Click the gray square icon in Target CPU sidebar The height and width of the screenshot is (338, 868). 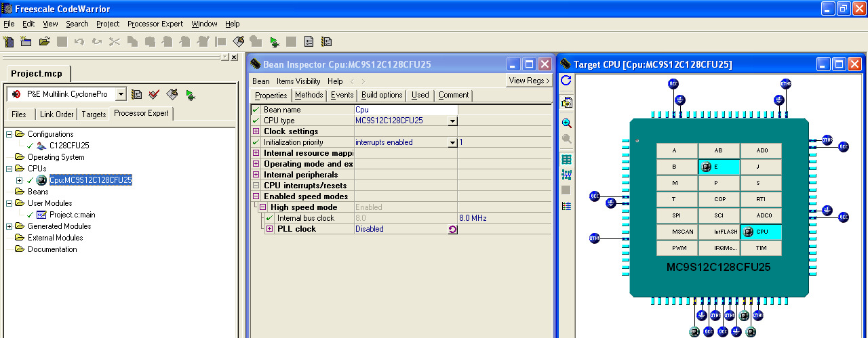tap(567, 190)
